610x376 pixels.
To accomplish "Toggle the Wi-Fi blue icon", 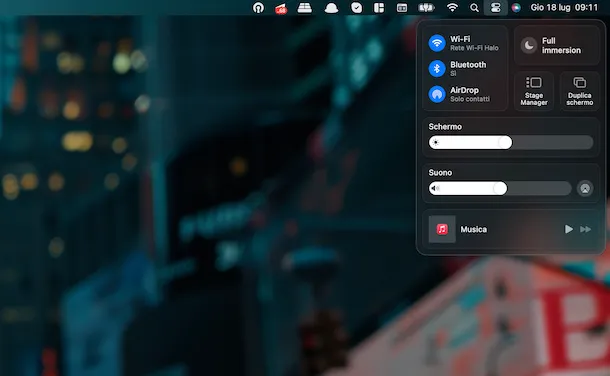I will (437, 43).
